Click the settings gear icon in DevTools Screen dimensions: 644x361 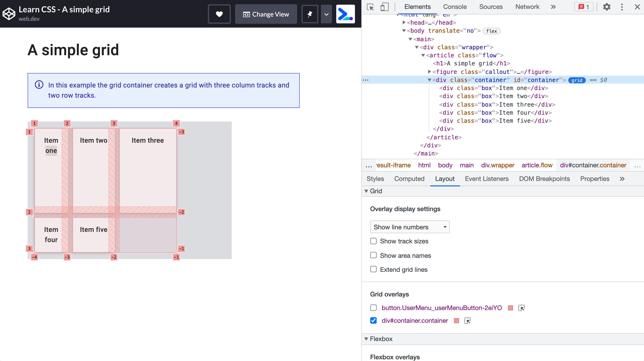click(x=607, y=7)
